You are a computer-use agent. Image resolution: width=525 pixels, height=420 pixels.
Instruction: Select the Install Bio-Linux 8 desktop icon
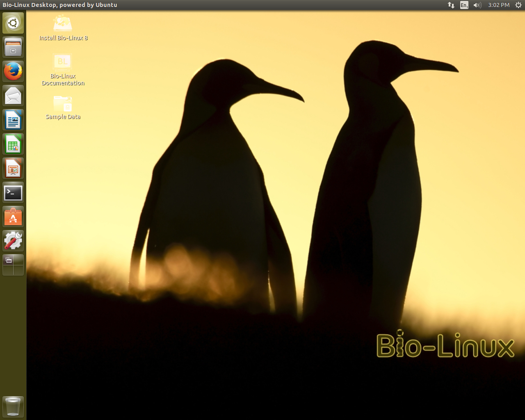63,24
